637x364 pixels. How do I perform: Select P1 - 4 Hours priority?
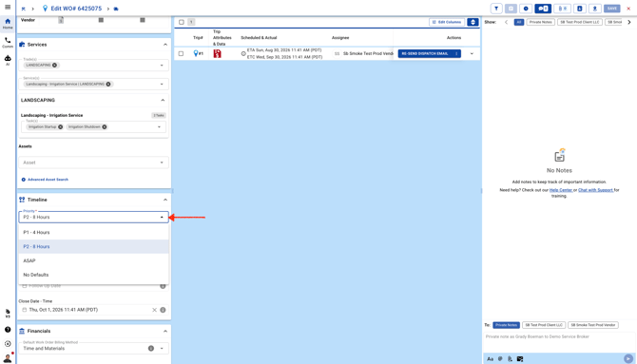click(x=93, y=233)
